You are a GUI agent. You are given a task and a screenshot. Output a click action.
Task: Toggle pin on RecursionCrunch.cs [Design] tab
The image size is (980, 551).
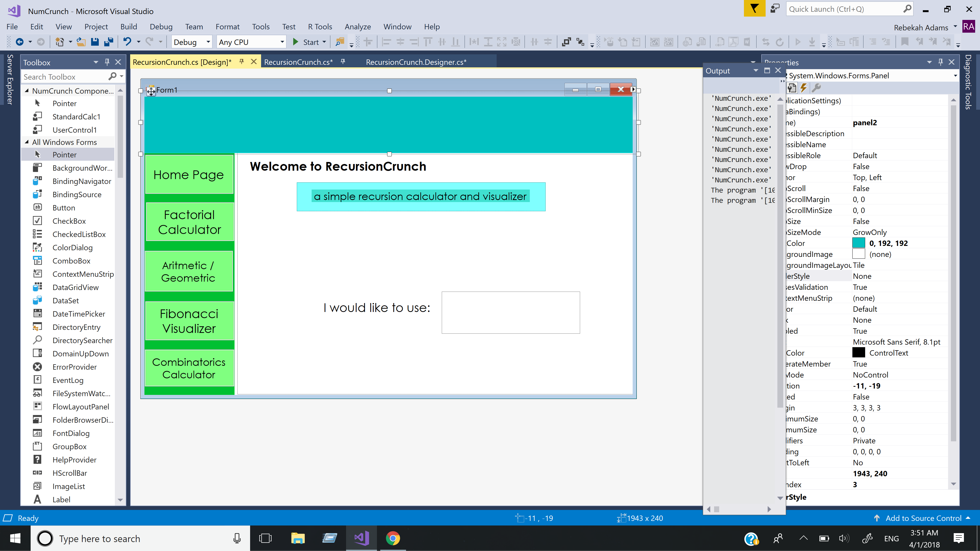point(242,61)
